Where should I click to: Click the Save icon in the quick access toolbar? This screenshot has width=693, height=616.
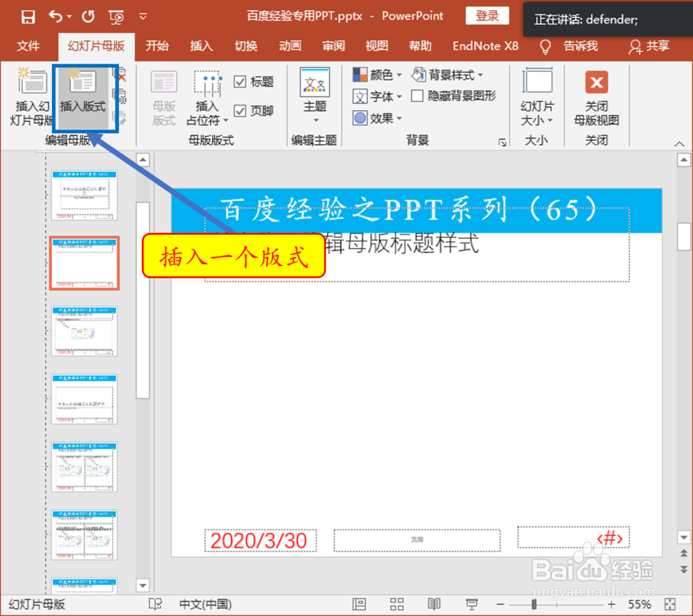[x=28, y=17]
